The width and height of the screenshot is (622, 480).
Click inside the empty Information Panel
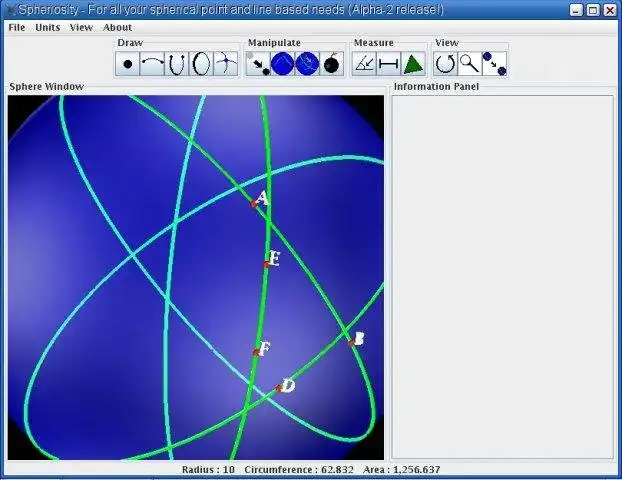click(x=503, y=277)
